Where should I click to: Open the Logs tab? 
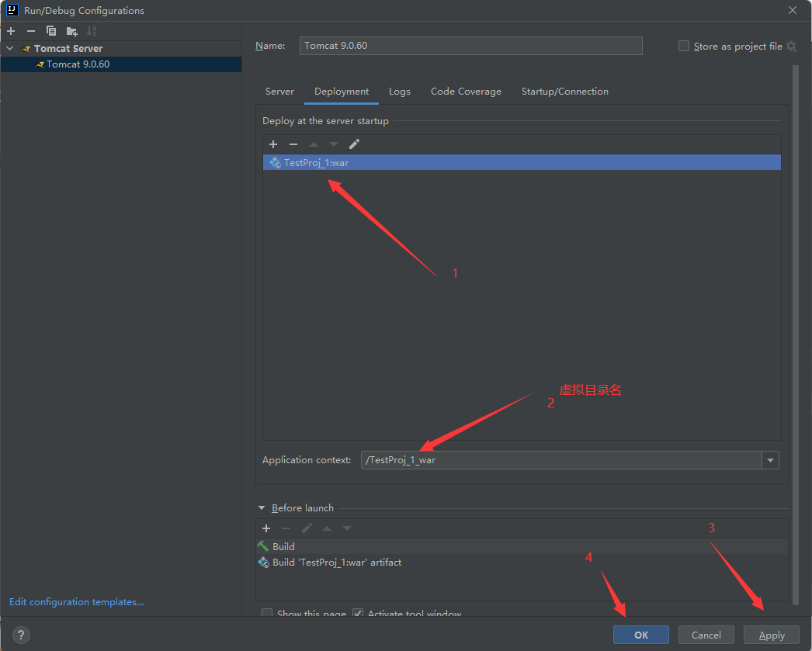tap(399, 92)
